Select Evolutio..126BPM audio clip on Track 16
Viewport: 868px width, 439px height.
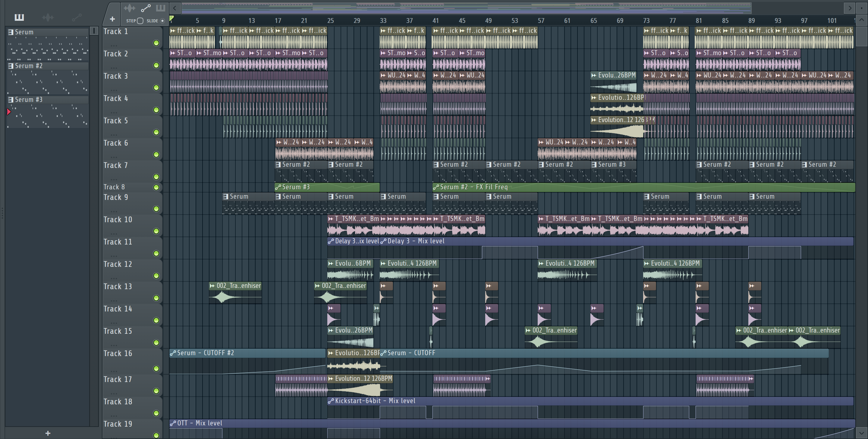354,361
